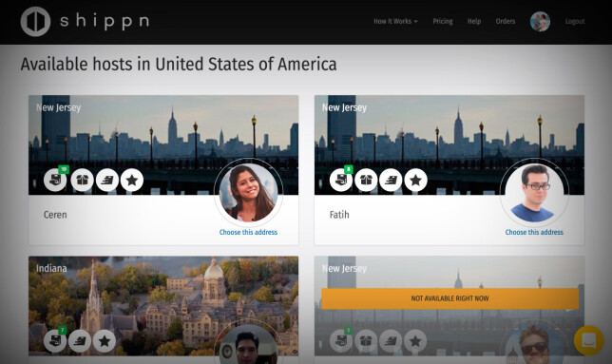Click the orders-count icon on Fatih's card
The image size is (612, 364).
point(341,180)
